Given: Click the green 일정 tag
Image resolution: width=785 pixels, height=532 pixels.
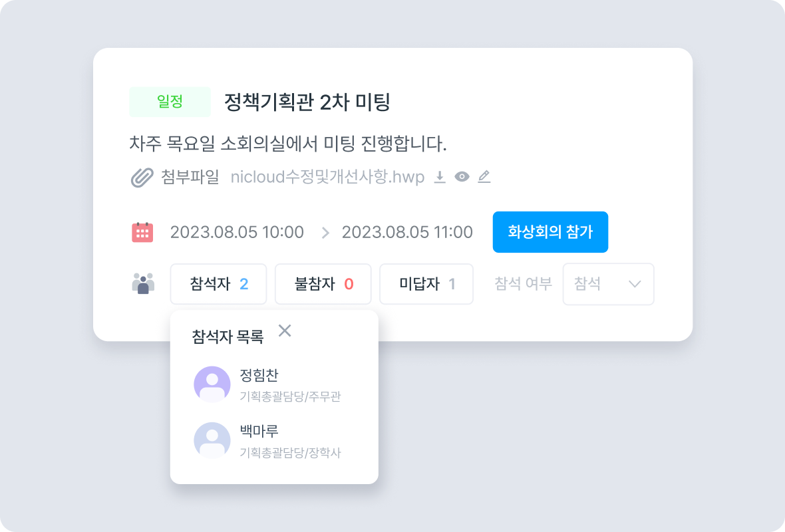Looking at the screenshot, I should 170,102.
